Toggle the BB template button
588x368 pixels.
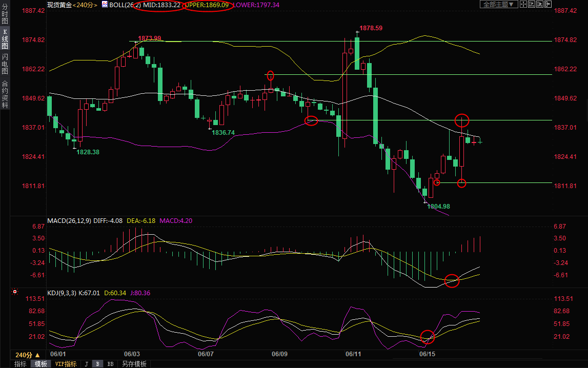[x=110, y=364]
